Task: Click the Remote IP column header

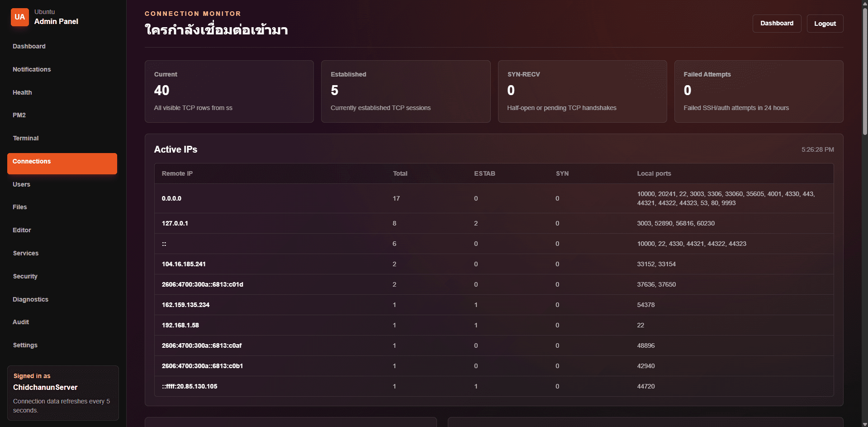Action: tap(177, 173)
